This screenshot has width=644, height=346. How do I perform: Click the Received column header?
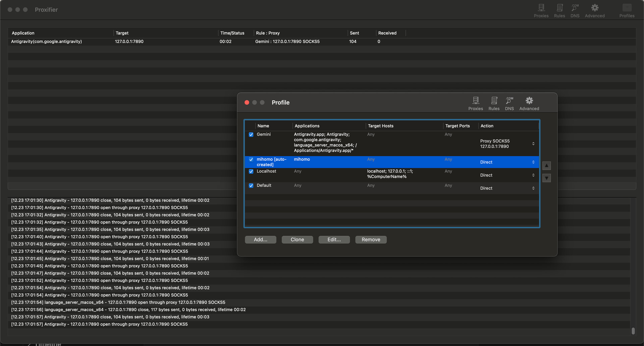click(391, 33)
